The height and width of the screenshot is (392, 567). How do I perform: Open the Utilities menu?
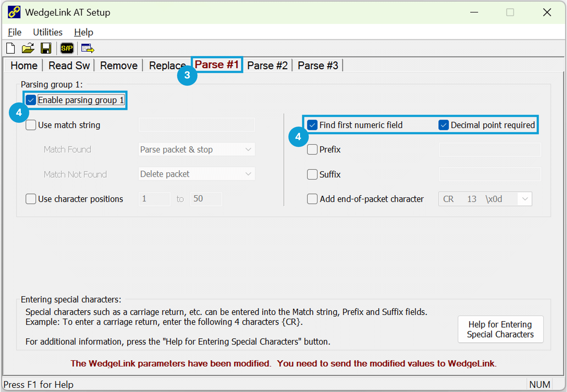(x=47, y=32)
